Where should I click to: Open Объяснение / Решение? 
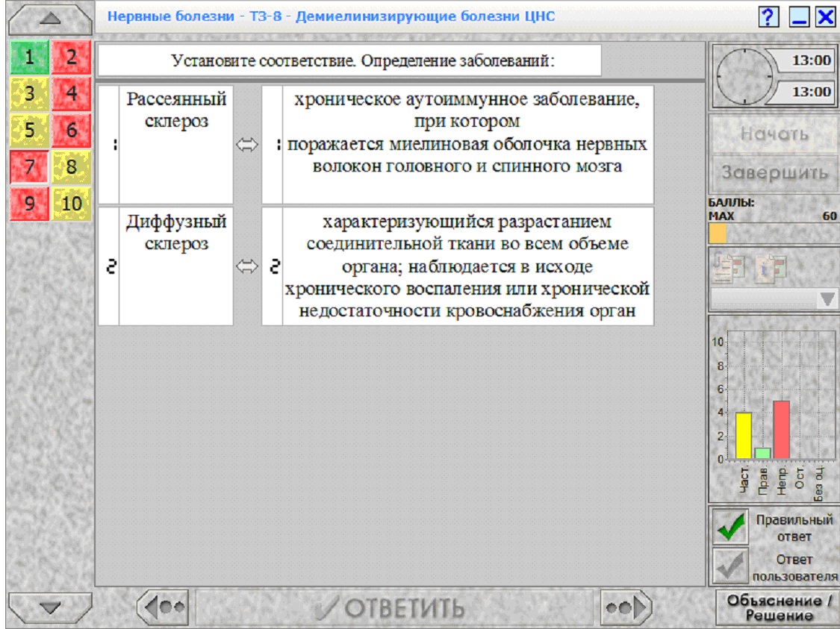(x=778, y=607)
